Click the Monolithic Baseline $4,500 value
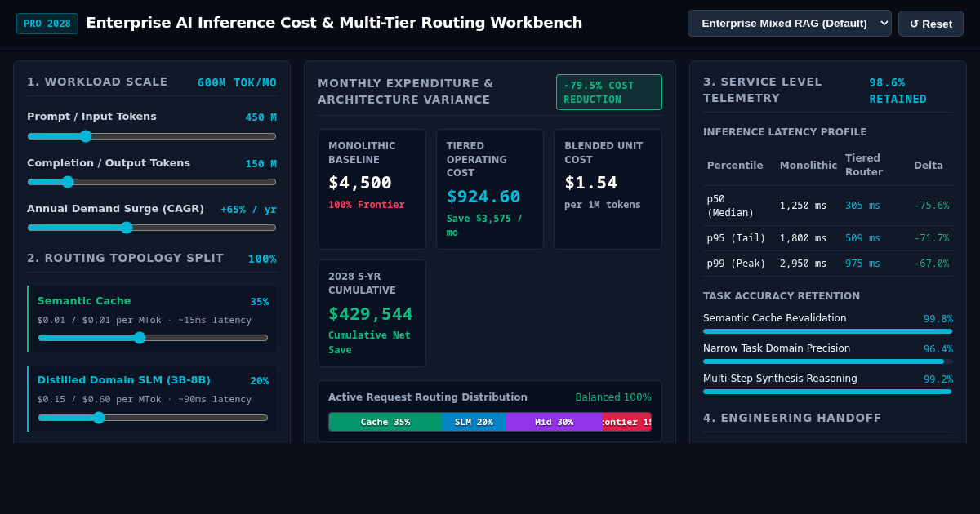980x514 pixels. click(360, 183)
